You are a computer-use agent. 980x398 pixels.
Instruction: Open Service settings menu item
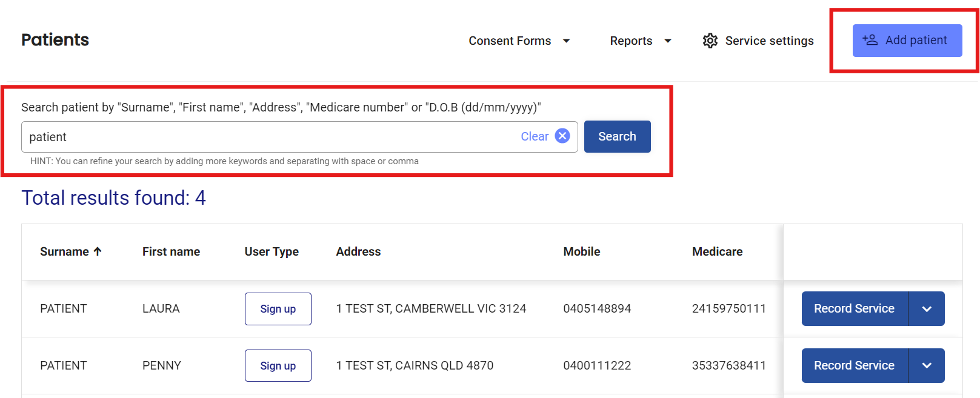pyautogui.click(x=768, y=41)
